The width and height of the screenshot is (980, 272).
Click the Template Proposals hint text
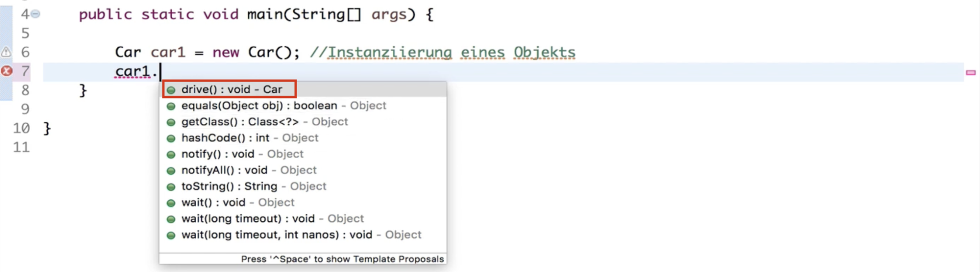point(342,259)
